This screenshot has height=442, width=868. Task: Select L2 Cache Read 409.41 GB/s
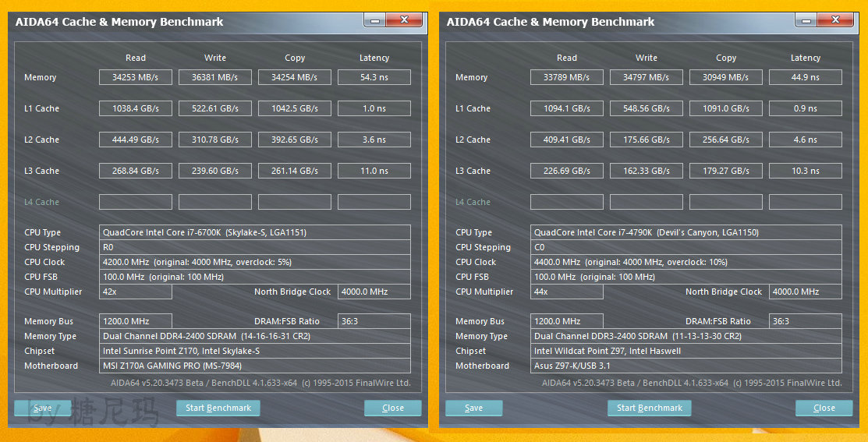pyautogui.click(x=567, y=140)
